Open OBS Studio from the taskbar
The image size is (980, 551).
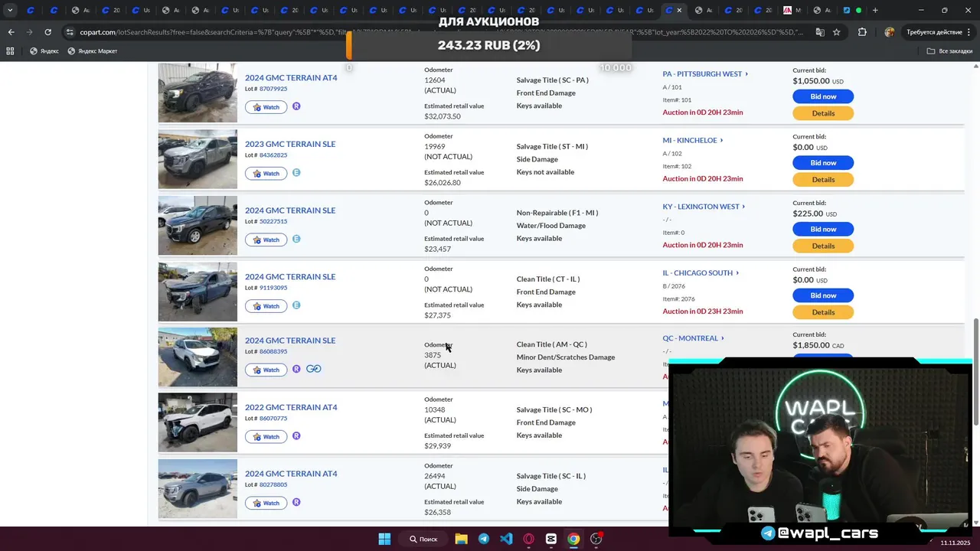(x=596, y=539)
